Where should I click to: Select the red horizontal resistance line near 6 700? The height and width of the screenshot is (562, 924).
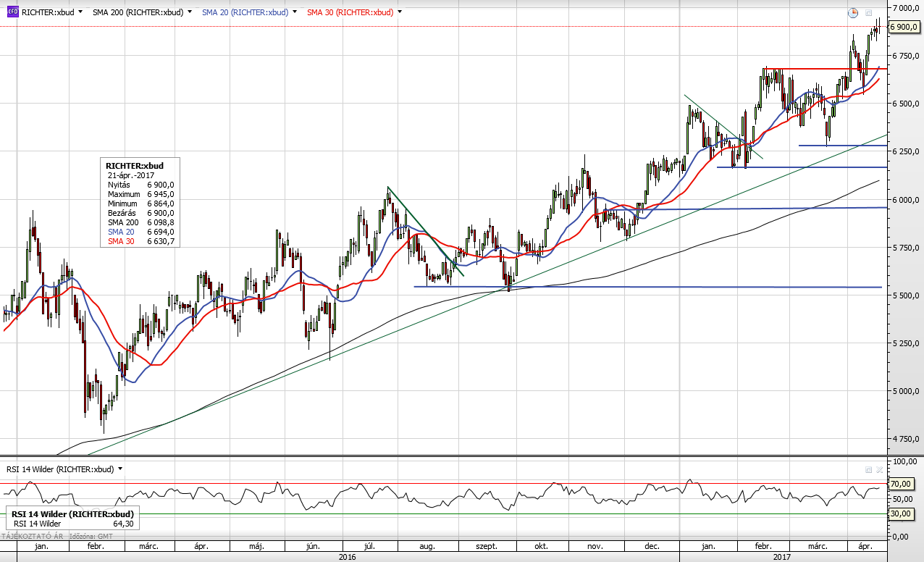coord(811,70)
